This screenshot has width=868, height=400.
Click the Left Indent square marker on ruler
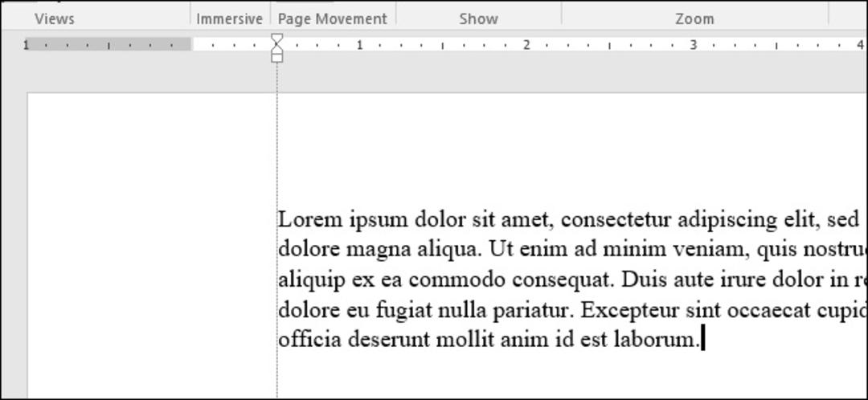pos(277,58)
